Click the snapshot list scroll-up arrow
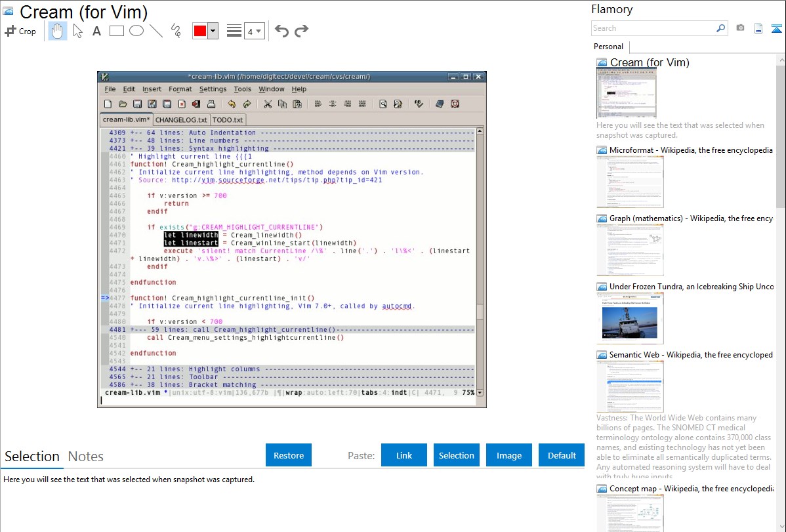This screenshot has height=532, width=786. point(781,60)
